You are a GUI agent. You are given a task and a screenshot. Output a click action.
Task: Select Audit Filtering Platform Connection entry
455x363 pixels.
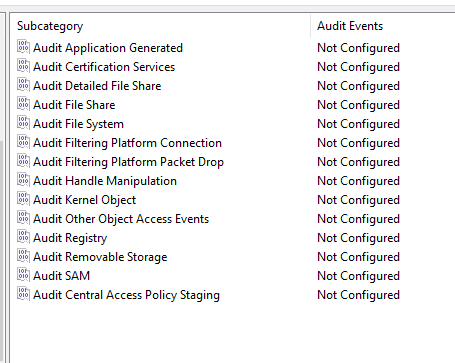(x=127, y=143)
